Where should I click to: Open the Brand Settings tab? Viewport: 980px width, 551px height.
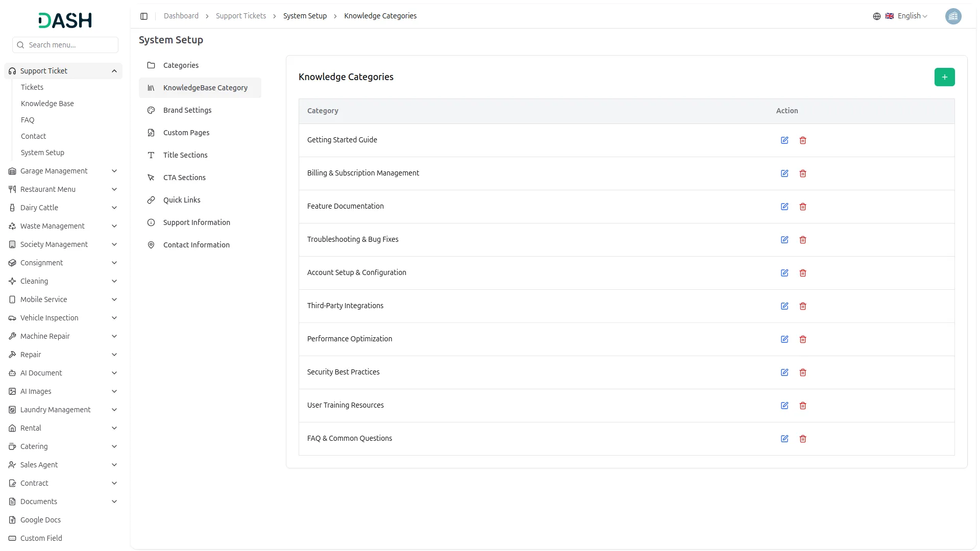coord(187,110)
